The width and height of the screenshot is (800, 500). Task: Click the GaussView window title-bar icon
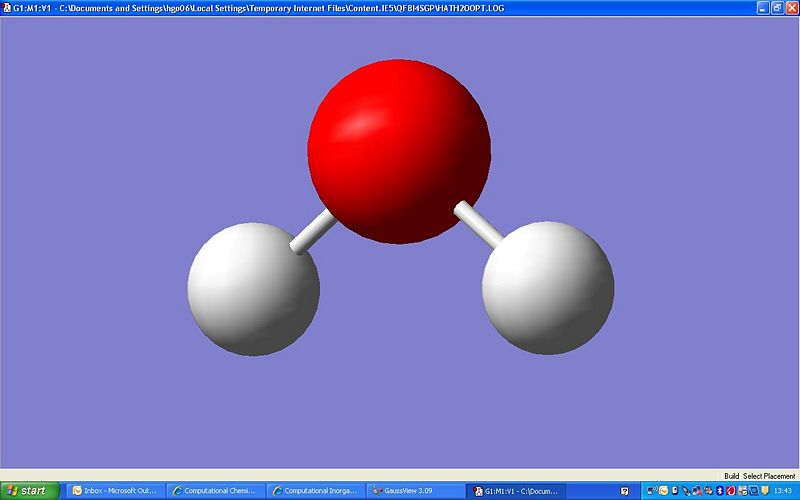(7, 8)
